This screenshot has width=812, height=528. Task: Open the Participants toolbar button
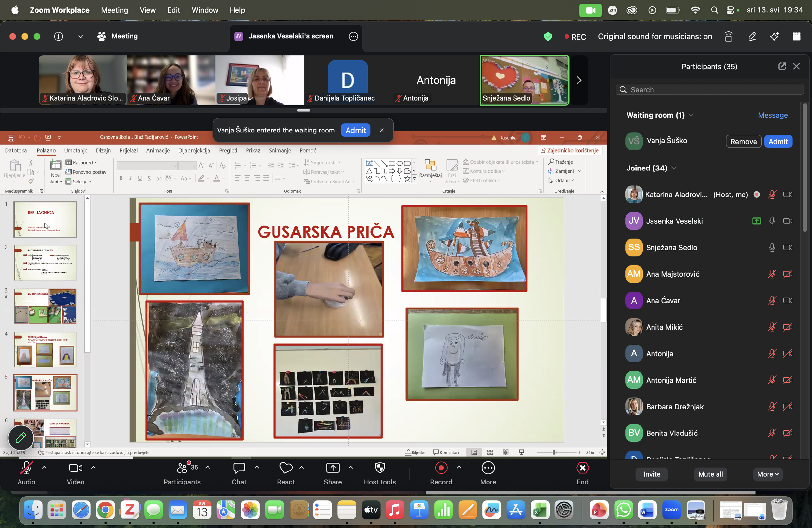(182, 473)
